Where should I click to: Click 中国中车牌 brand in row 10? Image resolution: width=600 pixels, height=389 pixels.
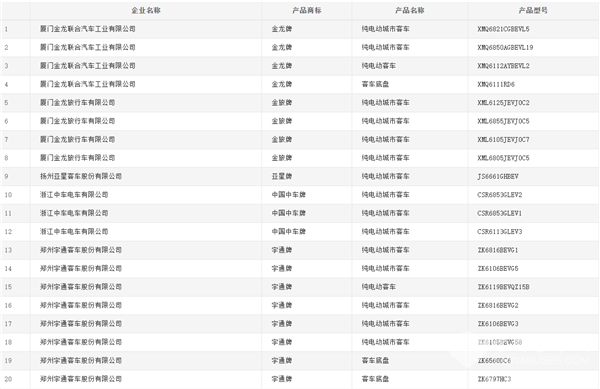[289, 195]
